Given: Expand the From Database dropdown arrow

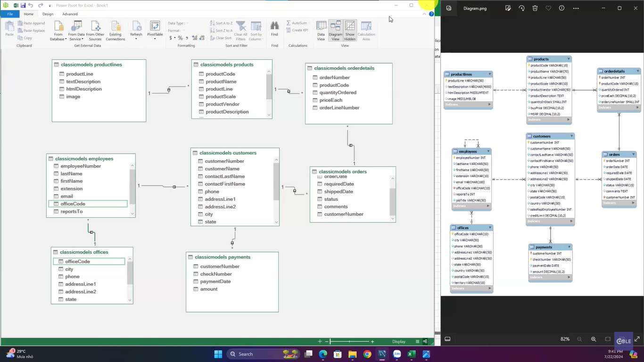Looking at the screenshot, I should point(65,39).
